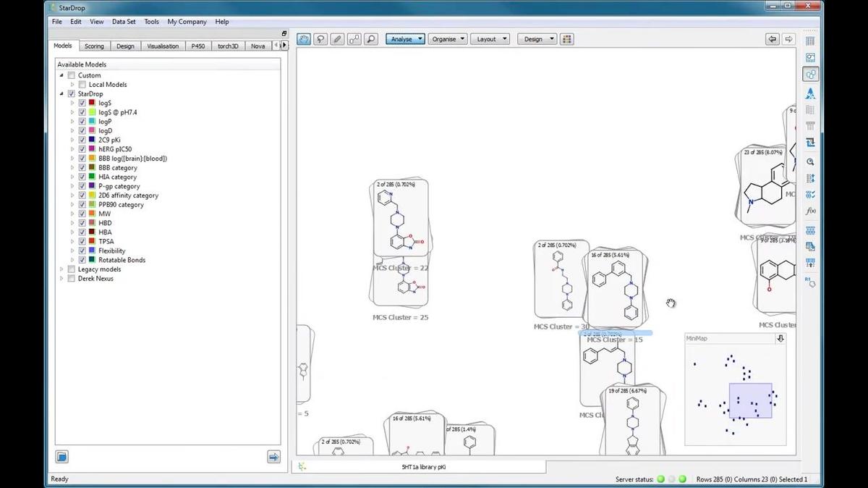Viewport: 868px width, 488px height.
Task: Enable the Derek Nexus checkbox
Action: coord(72,278)
